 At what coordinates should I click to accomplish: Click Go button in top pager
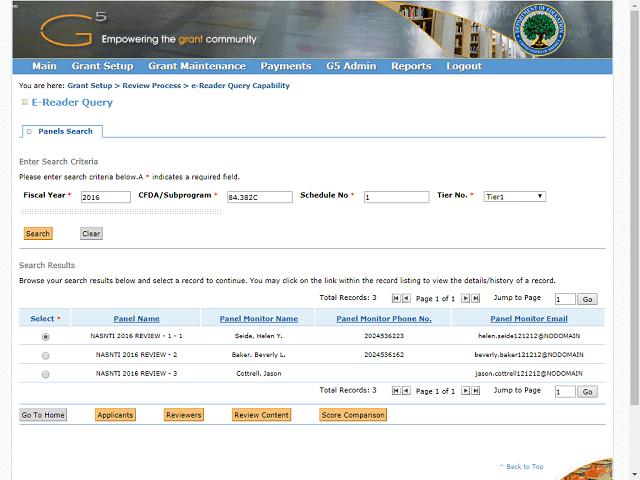pos(587,299)
